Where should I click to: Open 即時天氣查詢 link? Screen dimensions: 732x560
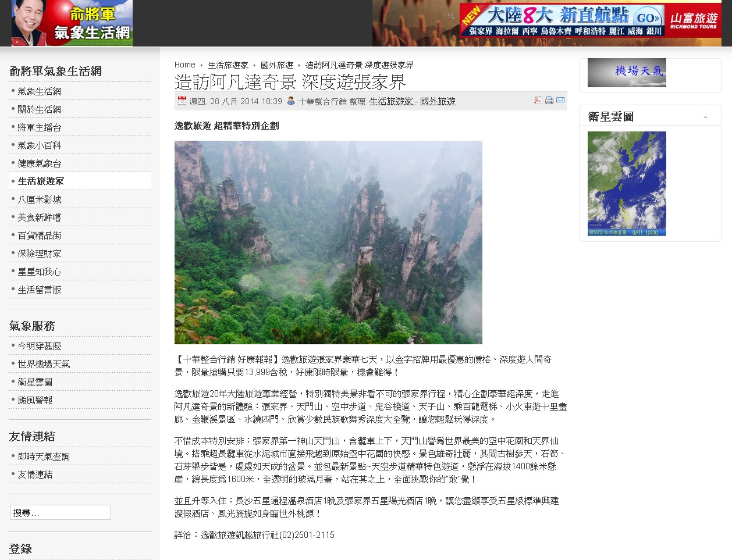[x=44, y=456]
